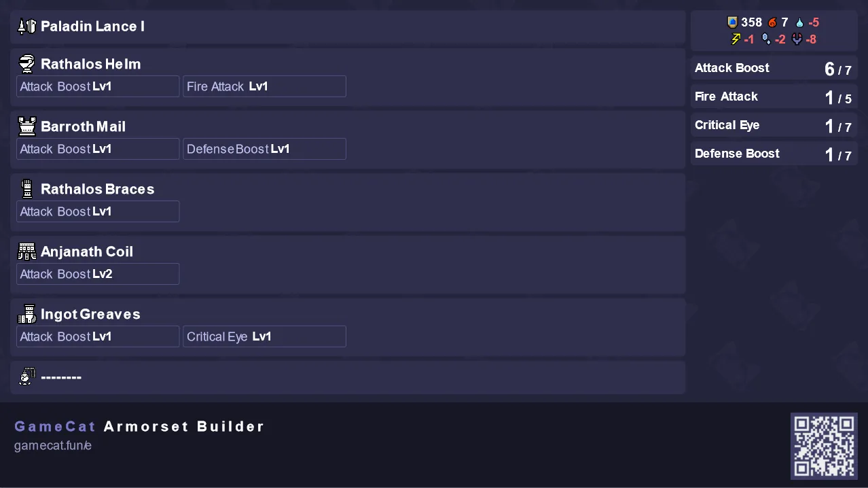868x488 pixels.
Task: Open the Attack Boost 6/7 skill summary
Action: tap(774, 68)
